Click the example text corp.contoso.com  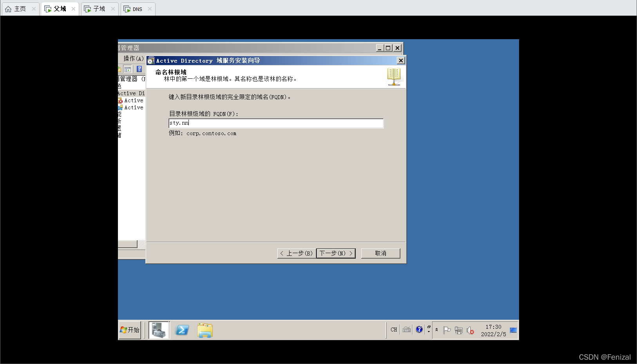pos(212,133)
